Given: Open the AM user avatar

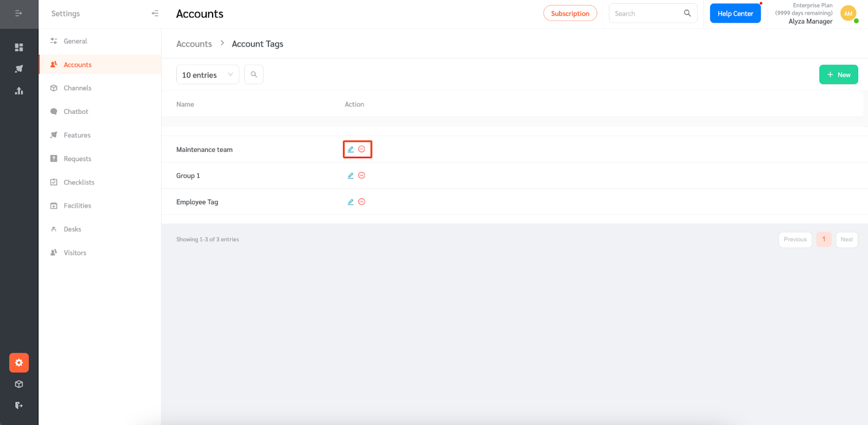Looking at the screenshot, I should (848, 14).
